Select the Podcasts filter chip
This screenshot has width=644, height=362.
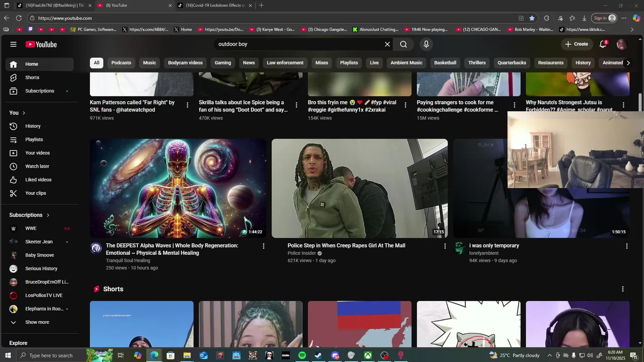(121, 63)
